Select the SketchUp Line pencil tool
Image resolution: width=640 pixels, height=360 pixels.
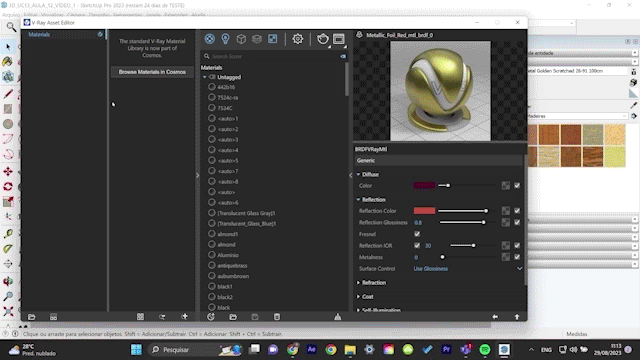click(8, 94)
